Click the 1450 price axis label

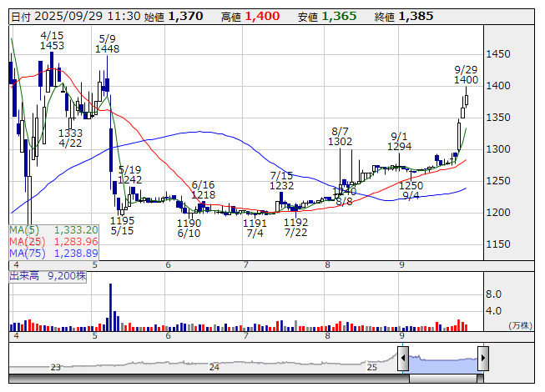[x=498, y=54]
